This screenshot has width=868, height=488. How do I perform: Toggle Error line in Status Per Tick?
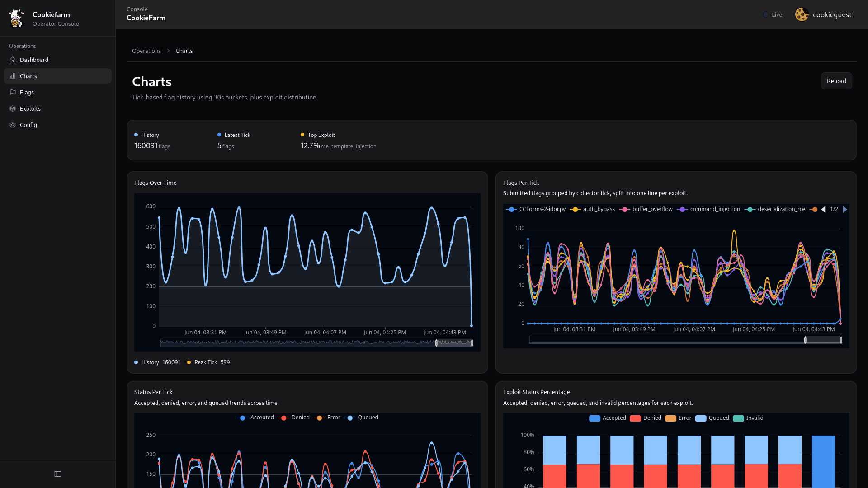pyautogui.click(x=327, y=418)
